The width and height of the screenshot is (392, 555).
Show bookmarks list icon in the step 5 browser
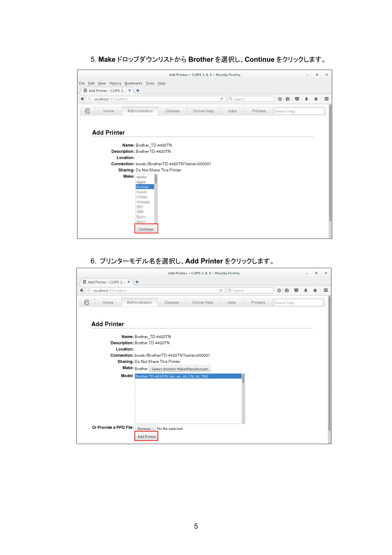[x=287, y=99]
